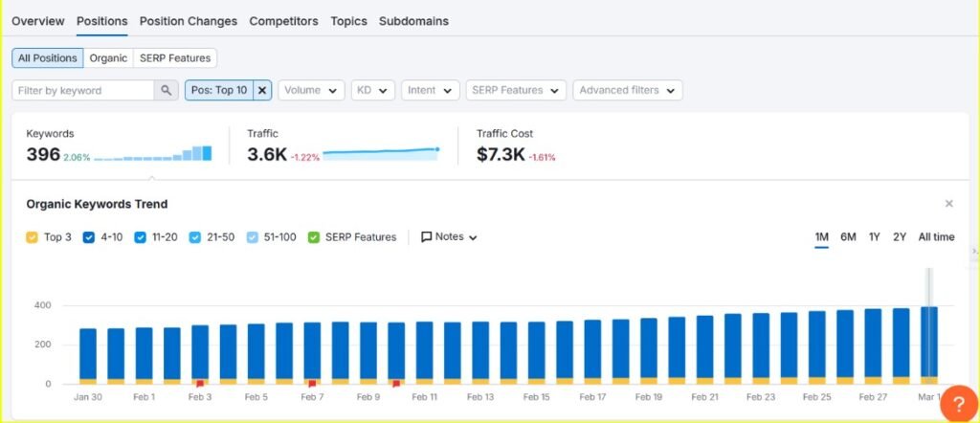Switch to the Overview tab
The height and width of the screenshot is (423, 980).
coord(37,21)
